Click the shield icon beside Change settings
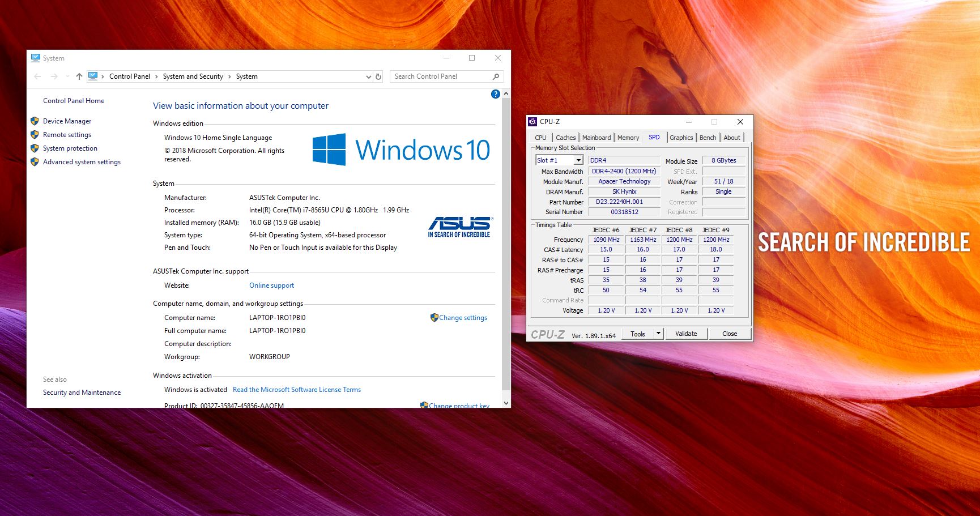The image size is (980, 516). pyautogui.click(x=434, y=318)
